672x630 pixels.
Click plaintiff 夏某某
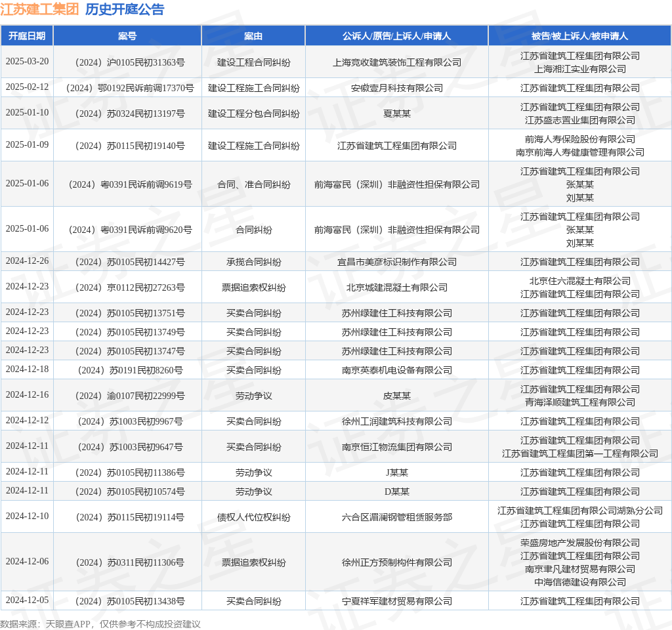pyautogui.click(x=397, y=114)
